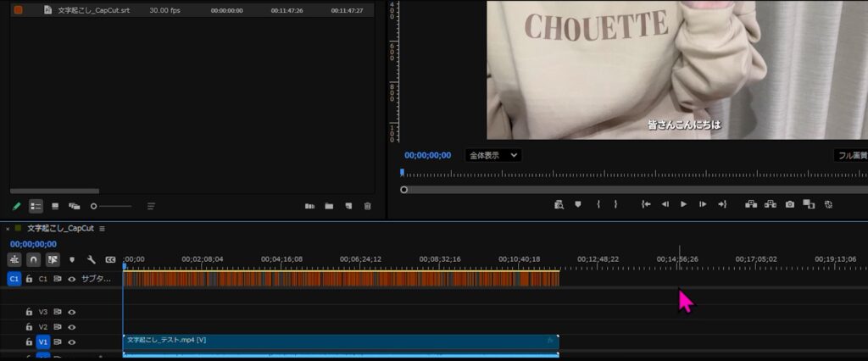Click the Lift button in program monitor
868x361 pixels.
click(750, 204)
